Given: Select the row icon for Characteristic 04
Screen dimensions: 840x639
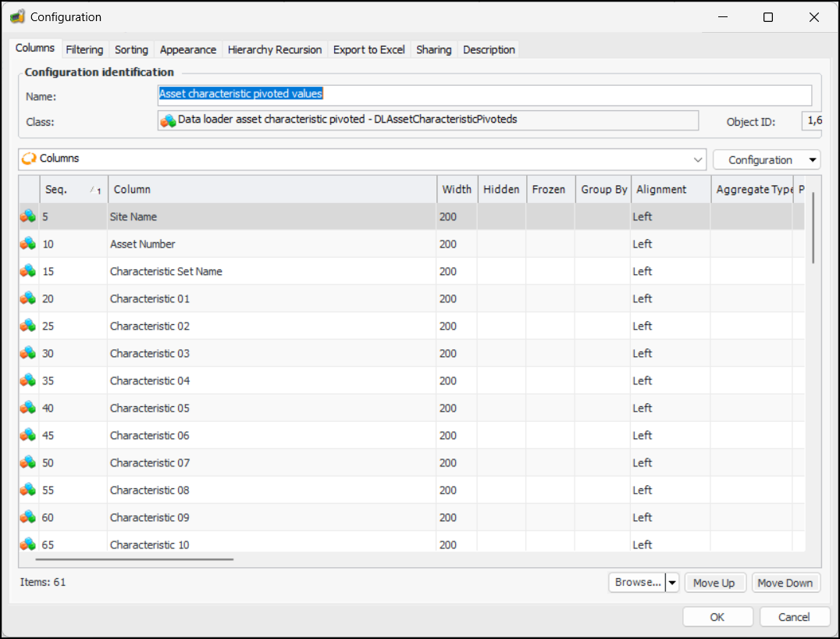Looking at the screenshot, I should pos(28,380).
